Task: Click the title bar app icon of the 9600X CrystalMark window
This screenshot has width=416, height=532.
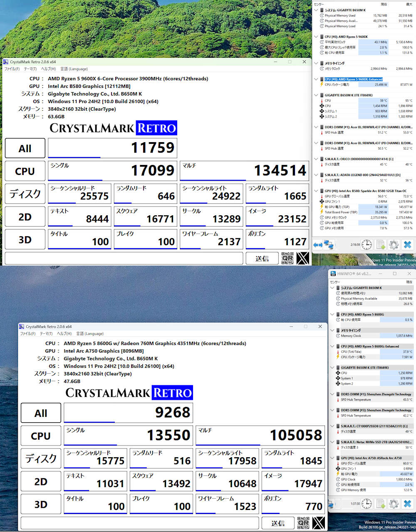Action: [x=6, y=62]
